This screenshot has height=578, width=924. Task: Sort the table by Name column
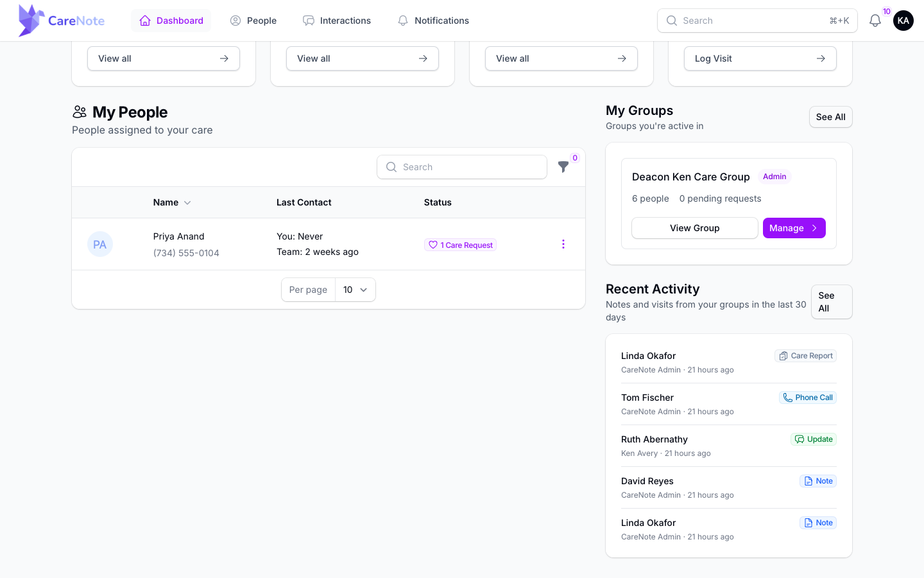172,202
